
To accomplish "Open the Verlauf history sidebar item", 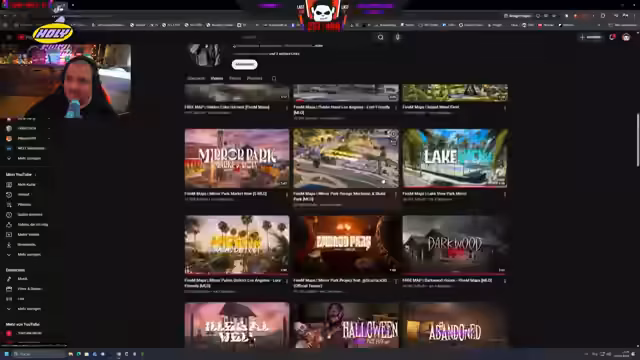I will click(23, 195).
